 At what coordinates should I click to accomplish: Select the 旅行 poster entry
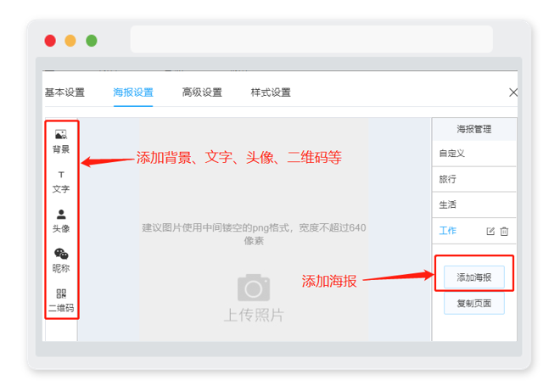(x=474, y=179)
